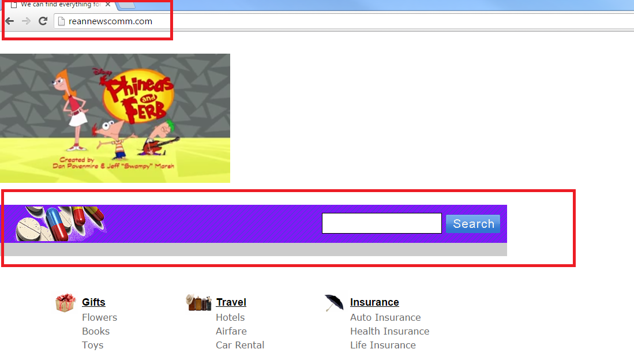Open the Life Insurance link
This screenshot has width=634, height=364.
coord(383,345)
